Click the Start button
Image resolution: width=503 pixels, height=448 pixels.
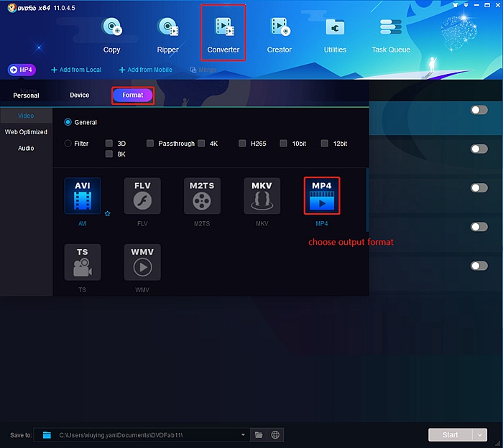pyautogui.click(x=451, y=435)
